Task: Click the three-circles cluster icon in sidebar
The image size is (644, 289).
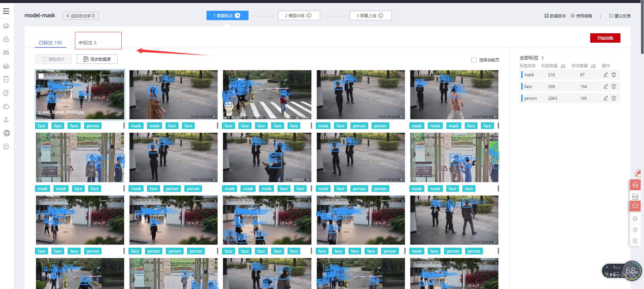Action: click(6, 39)
